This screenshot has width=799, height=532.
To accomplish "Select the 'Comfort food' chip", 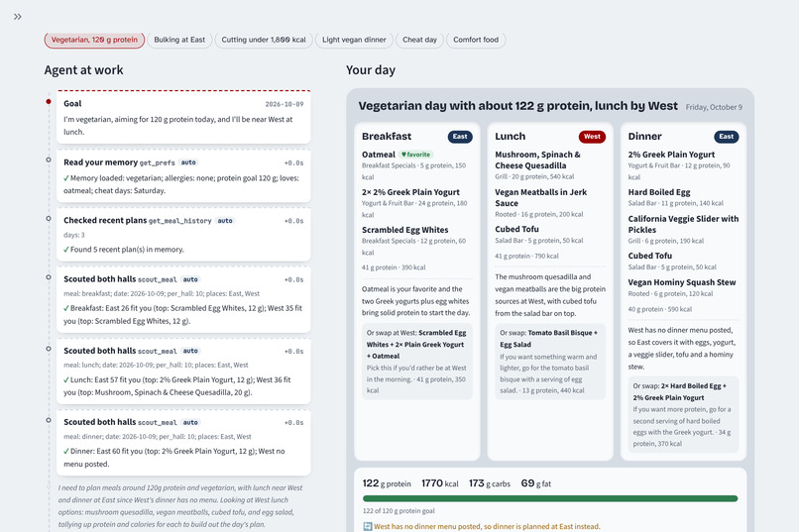I will (476, 40).
